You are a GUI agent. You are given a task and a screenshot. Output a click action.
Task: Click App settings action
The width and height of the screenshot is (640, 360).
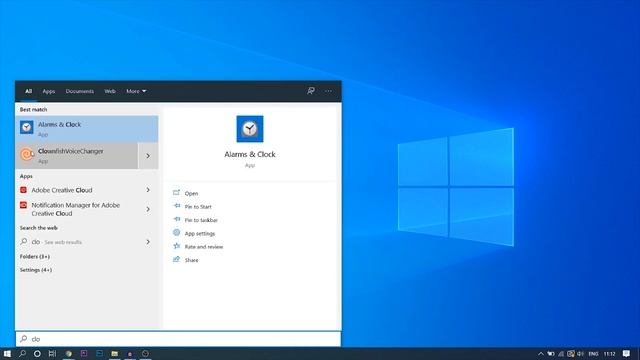coord(200,233)
